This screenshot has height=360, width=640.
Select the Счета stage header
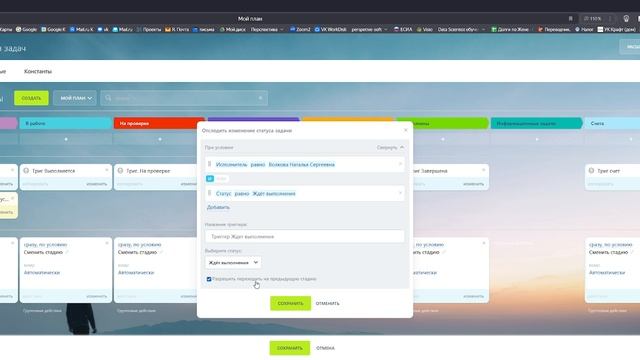coord(612,123)
